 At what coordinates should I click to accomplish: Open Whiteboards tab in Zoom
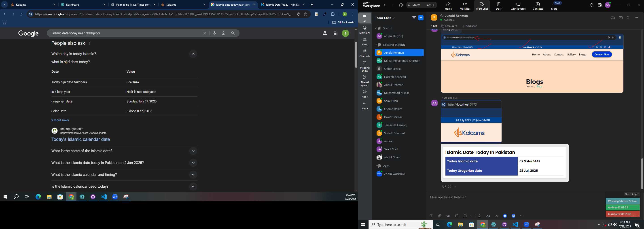pos(518,6)
